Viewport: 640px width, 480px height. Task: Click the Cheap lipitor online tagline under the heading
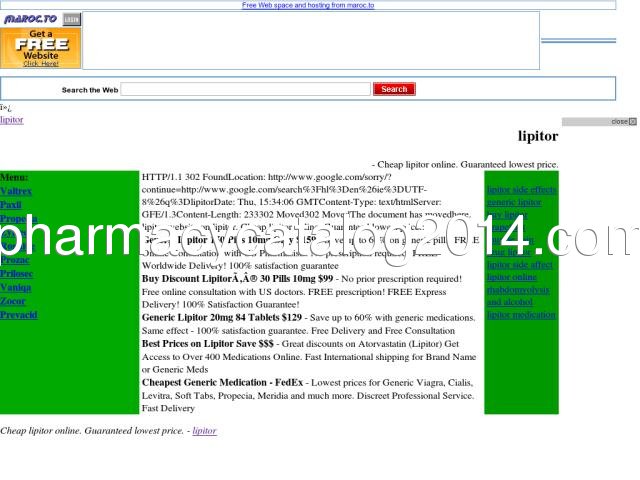click(x=465, y=164)
